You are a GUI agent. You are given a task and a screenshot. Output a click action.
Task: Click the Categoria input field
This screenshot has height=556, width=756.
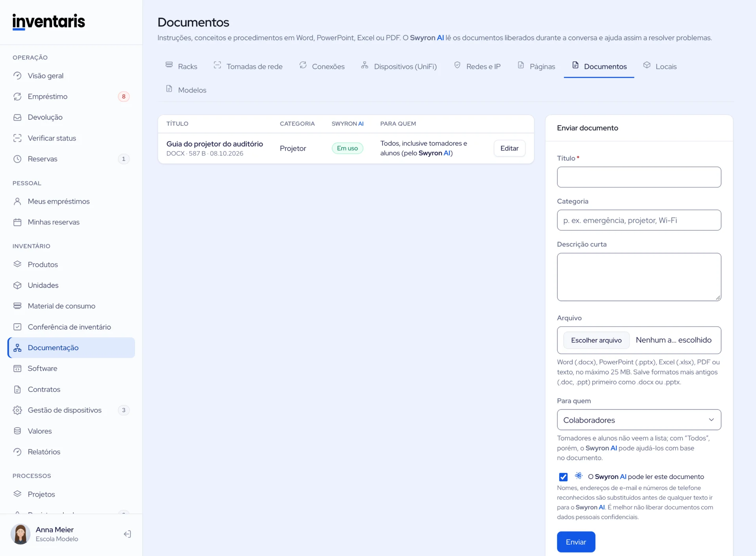pos(639,220)
